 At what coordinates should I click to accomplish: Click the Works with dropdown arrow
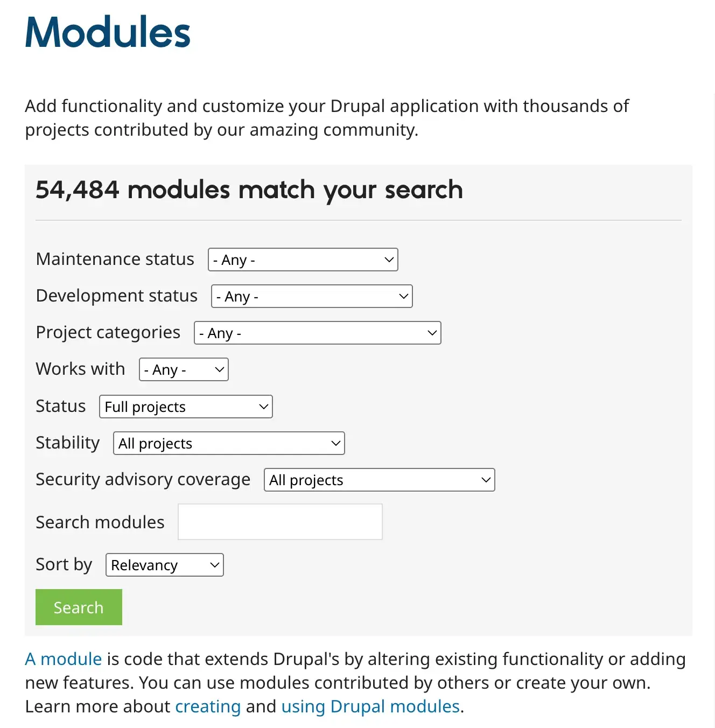coord(218,369)
